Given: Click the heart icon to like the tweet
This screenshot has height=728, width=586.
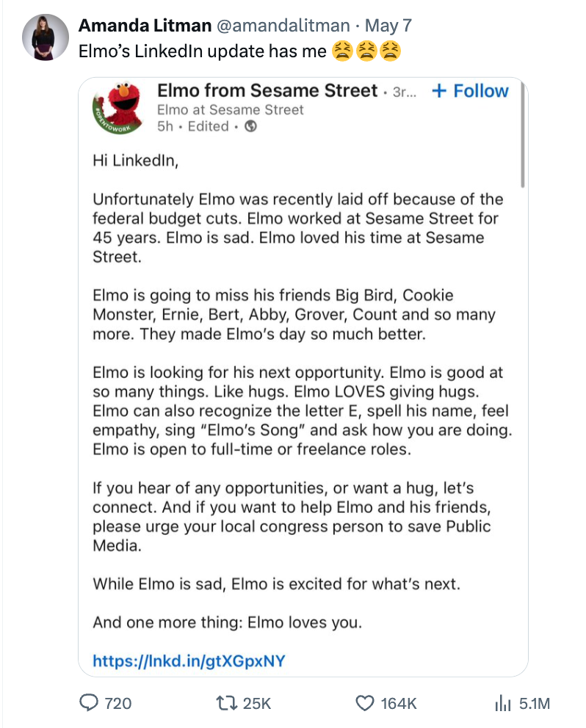Looking at the screenshot, I should (x=363, y=703).
